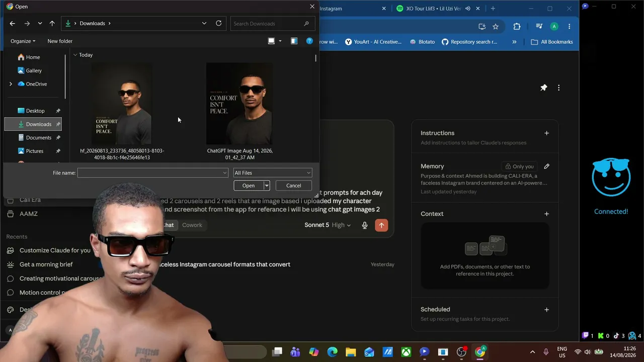Viewport: 644px width, 362px height.
Task: Unpin Documents from Quick access
Action: click(58, 138)
